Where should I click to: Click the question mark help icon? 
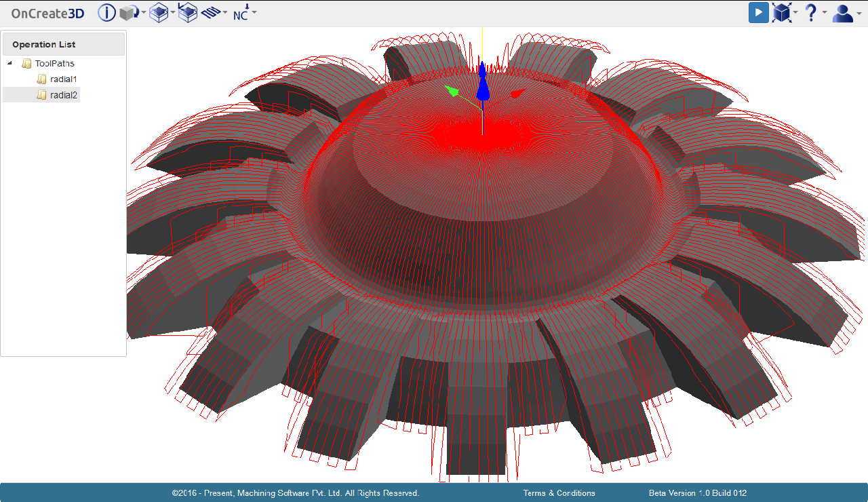[810, 13]
